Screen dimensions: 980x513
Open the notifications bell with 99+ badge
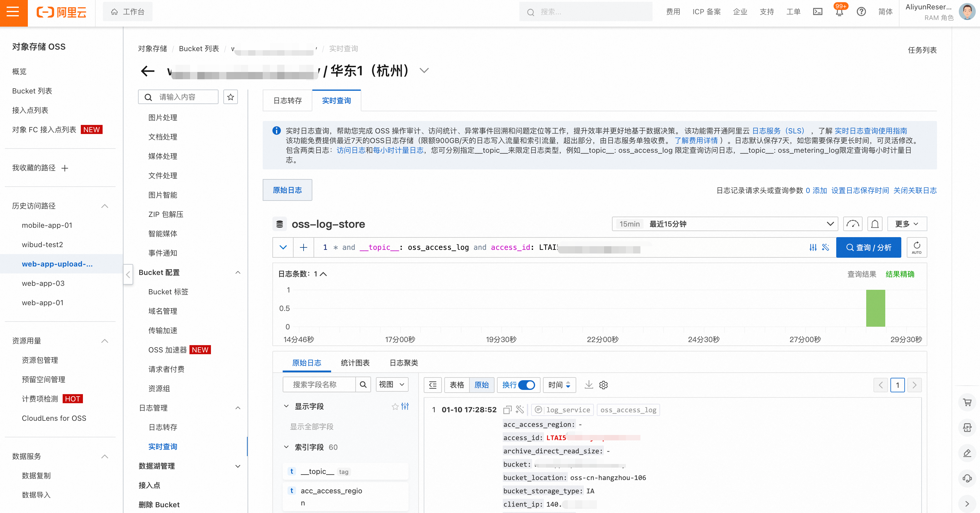[839, 12]
